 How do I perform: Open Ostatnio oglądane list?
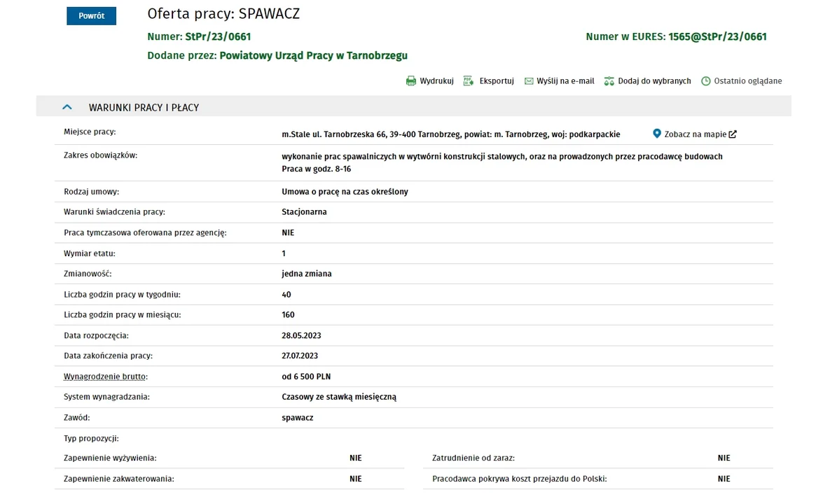click(748, 80)
